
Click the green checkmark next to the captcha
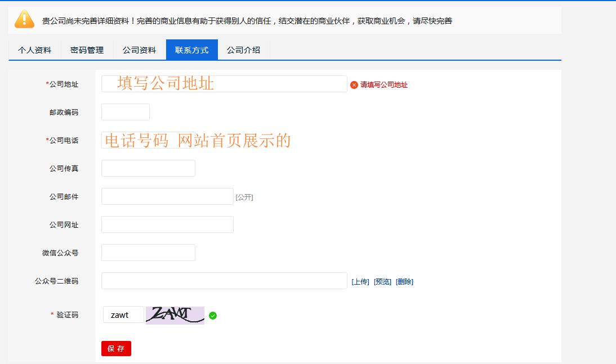[x=213, y=316]
